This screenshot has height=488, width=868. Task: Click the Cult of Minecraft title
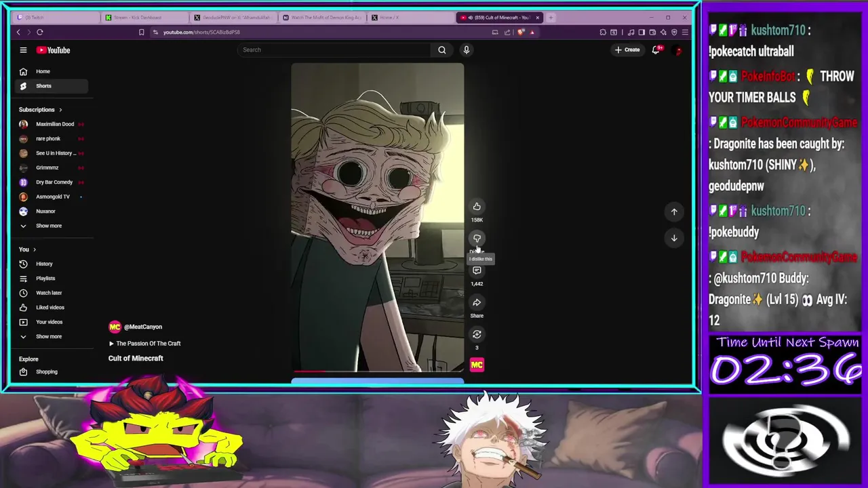coord(136,359)
